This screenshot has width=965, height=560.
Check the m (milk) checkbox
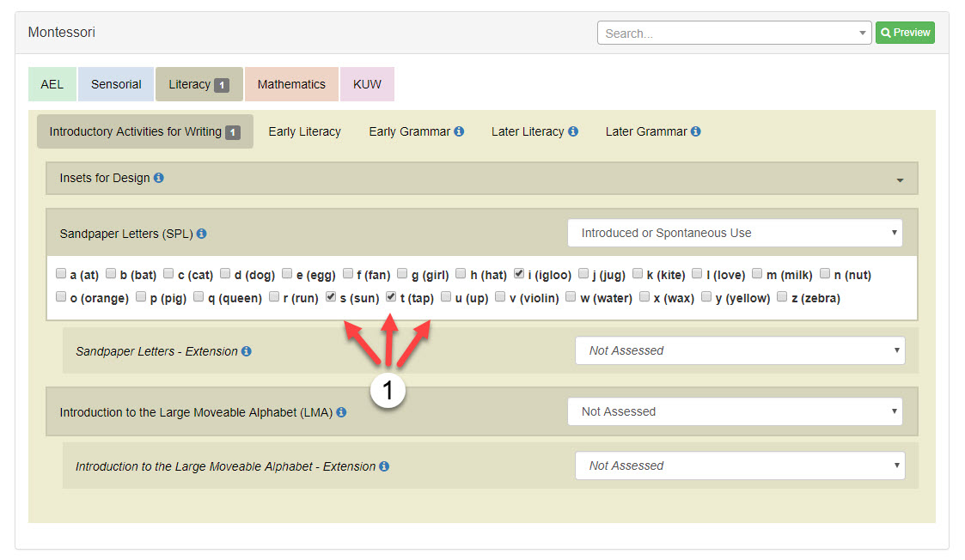pos(757,273)
